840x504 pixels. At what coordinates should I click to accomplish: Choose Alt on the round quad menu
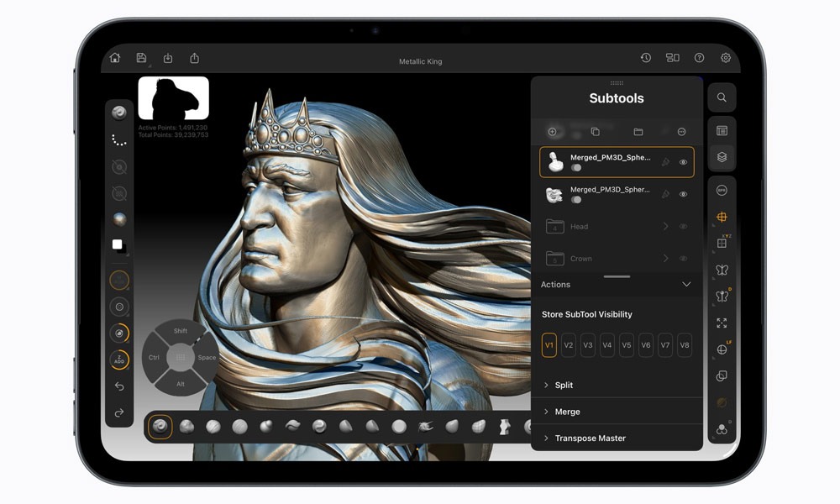point(181,384)
